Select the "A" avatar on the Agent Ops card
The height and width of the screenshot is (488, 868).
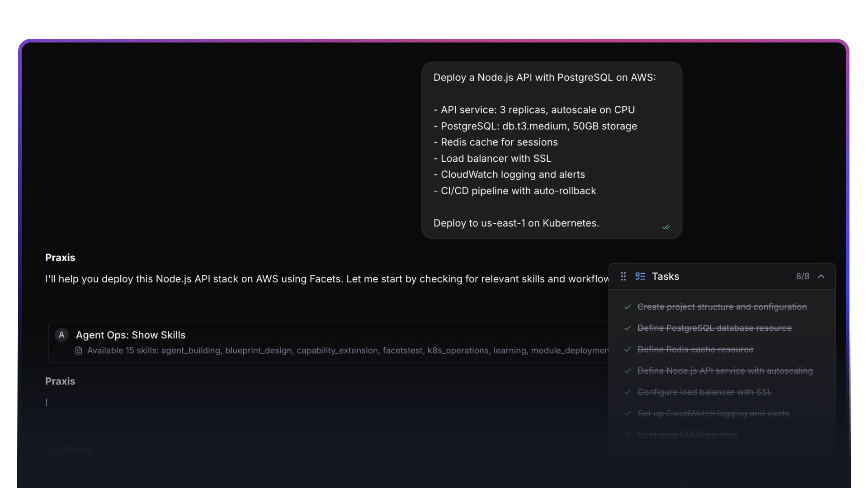tap(61, 334)
